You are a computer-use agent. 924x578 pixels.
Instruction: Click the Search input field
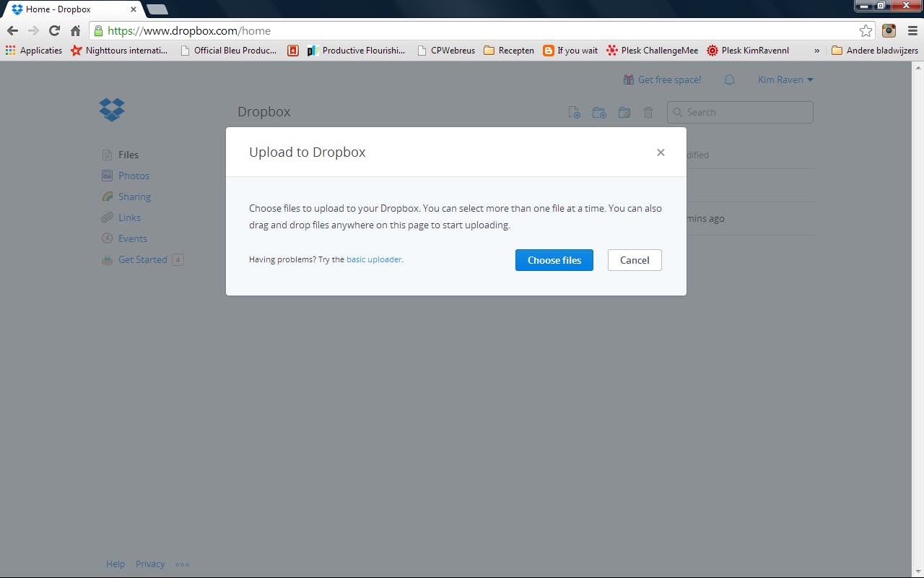click(x=740, y=112)
